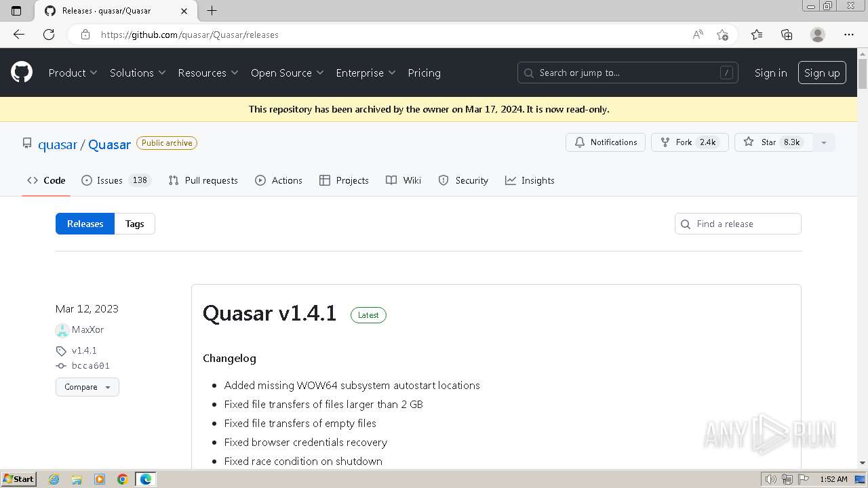
Task: Reload the page with refresh icon
Action: 49,35
